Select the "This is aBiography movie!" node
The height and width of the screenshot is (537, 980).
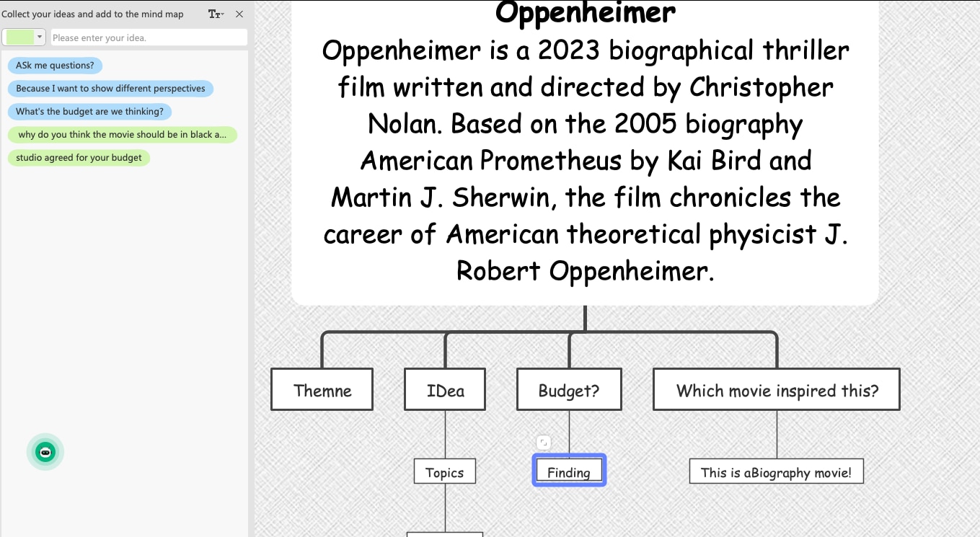click(x=776, y=472)
